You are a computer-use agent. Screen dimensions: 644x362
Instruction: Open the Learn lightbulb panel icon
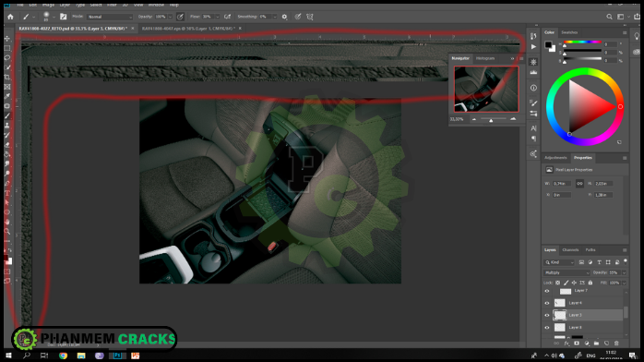(637, 36)
